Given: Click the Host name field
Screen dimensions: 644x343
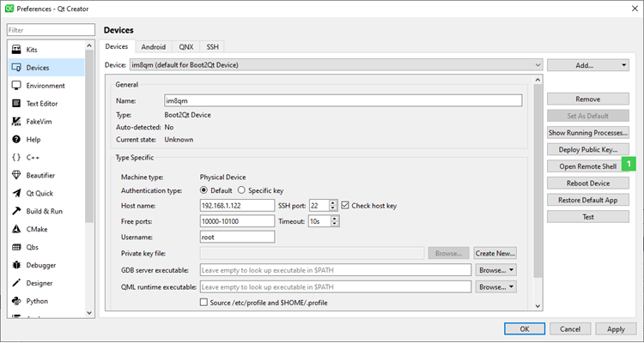Looking at the screenshot, I should [x=237, y=205].
